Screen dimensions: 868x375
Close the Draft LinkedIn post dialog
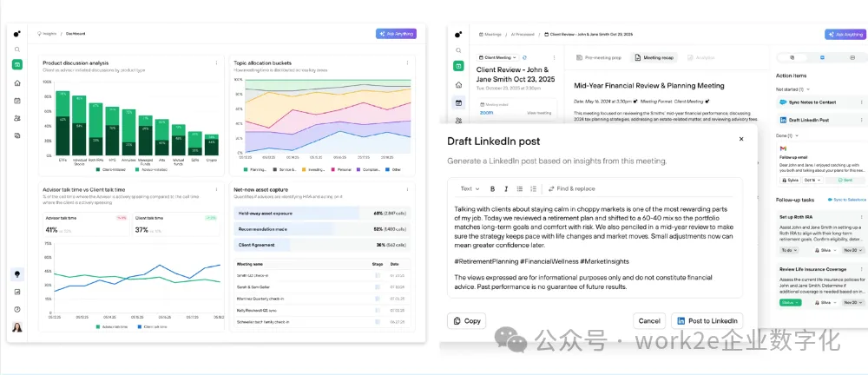click(740, 139)
